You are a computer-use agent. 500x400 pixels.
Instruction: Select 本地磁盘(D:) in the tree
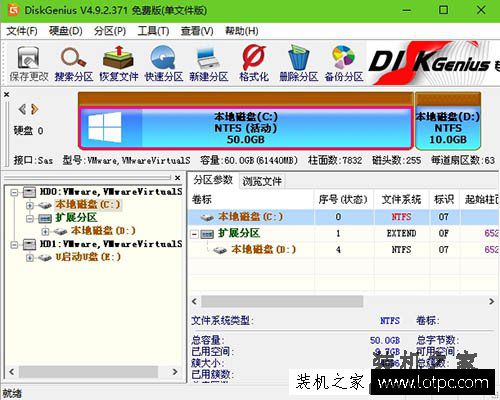click(x=103, y=231)
